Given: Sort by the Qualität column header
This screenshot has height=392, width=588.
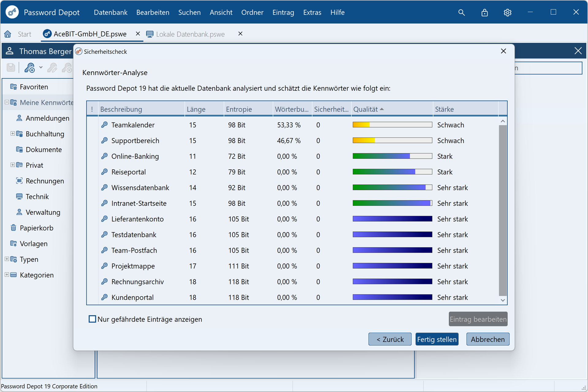Looking at the screenshot, I should [392, 109].
